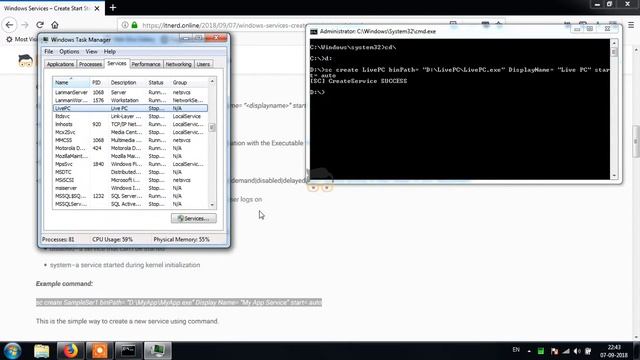Click Firefox icon in taskbar
Viewport: 640px width, 360px height.
click(x=70, y=351)
